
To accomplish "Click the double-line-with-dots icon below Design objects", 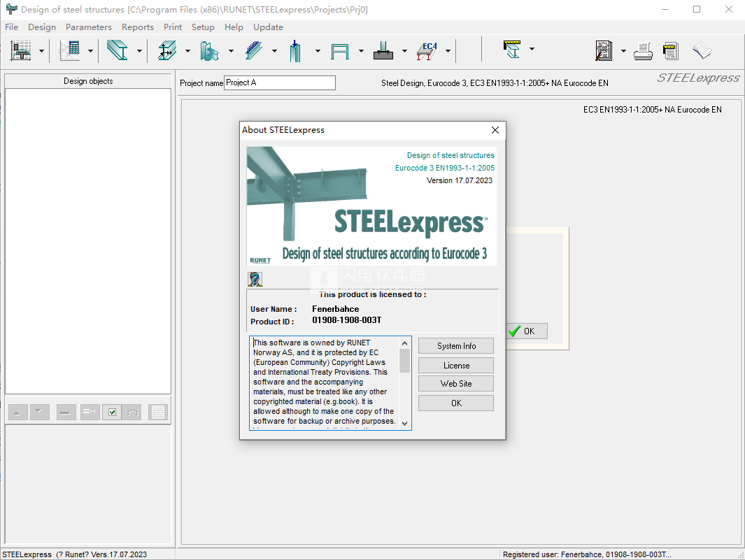I will click(x=90, y=412).
